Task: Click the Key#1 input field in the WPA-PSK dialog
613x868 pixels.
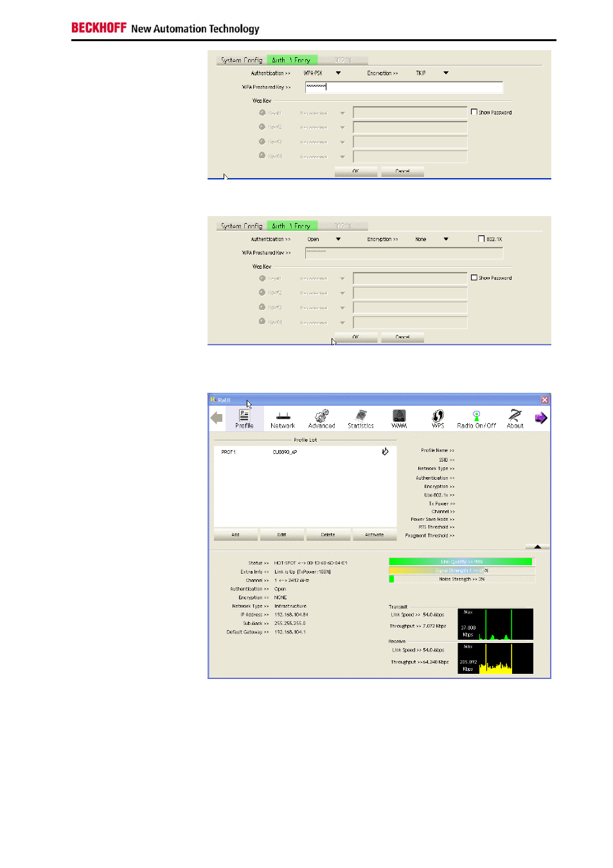Action: [x=410, y=113]
